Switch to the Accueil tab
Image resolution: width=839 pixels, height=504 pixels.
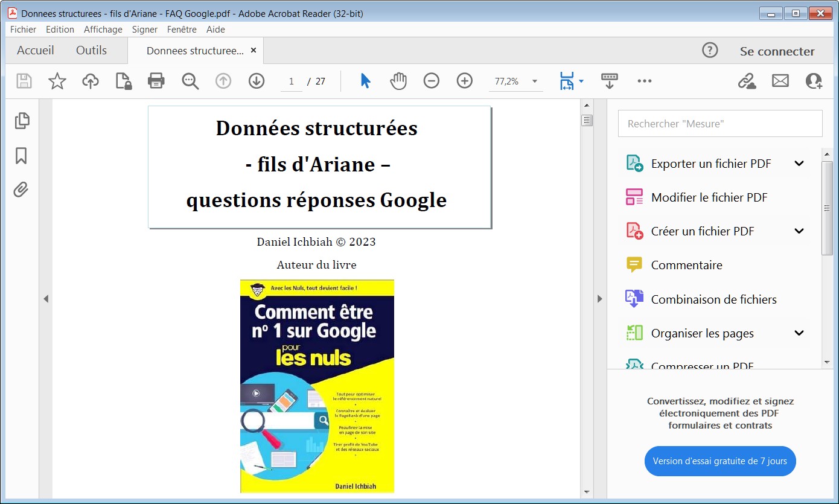click(35, 51)
